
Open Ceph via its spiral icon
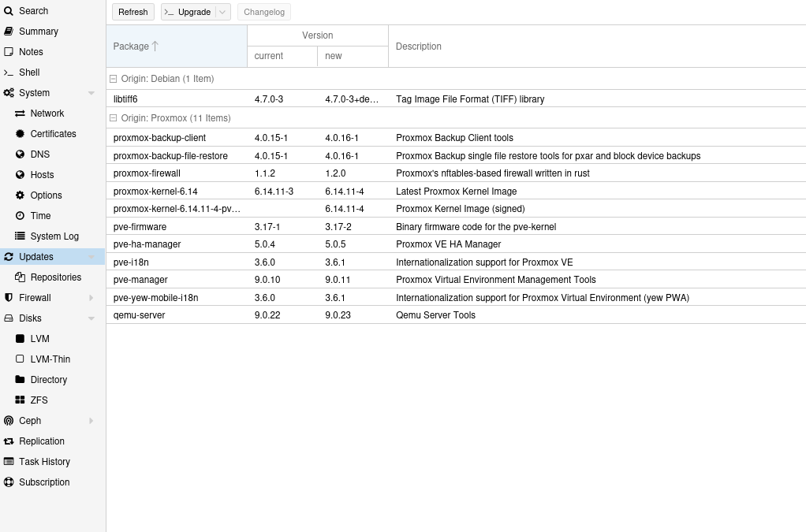coord(9,421)
